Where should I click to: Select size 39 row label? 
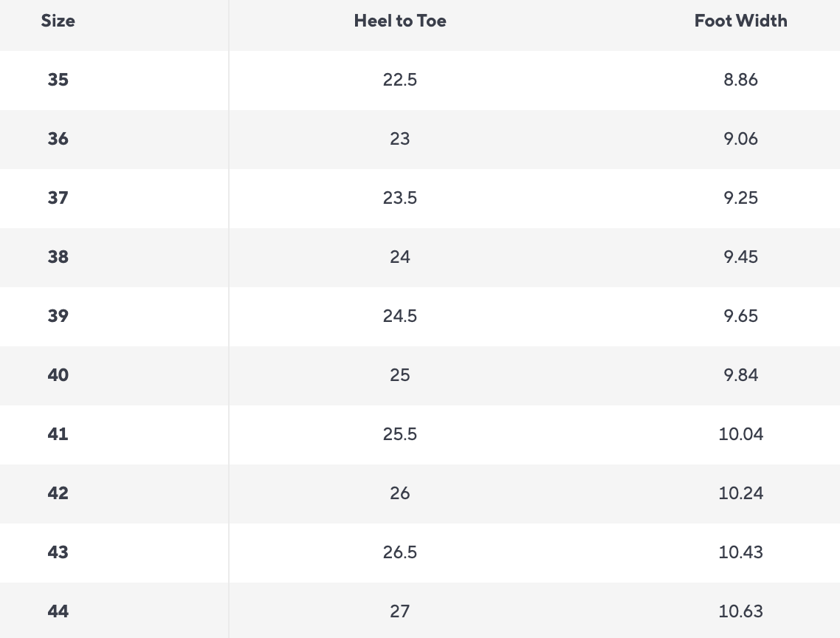(x=58, y=316)
